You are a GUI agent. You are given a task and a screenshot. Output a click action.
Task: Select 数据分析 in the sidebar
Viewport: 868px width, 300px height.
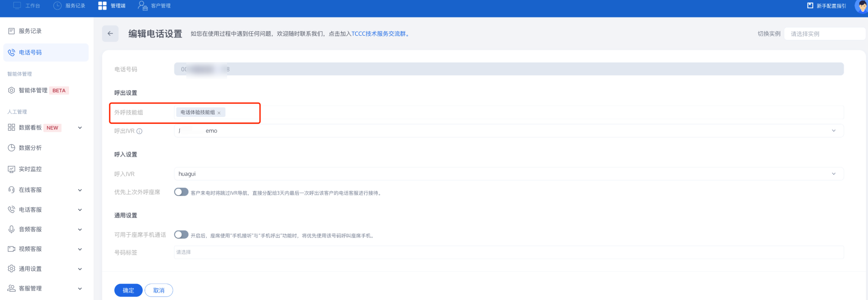click(x=46, y=148)
